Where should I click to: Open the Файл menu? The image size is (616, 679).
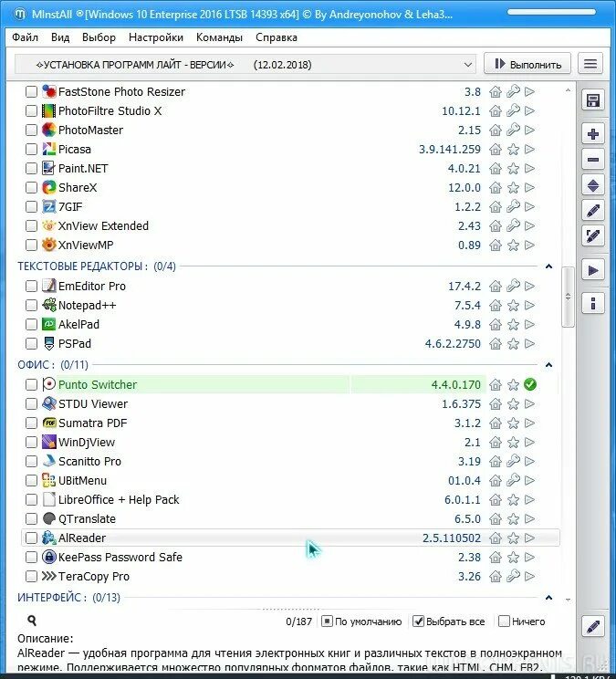[x=26, y=37]
